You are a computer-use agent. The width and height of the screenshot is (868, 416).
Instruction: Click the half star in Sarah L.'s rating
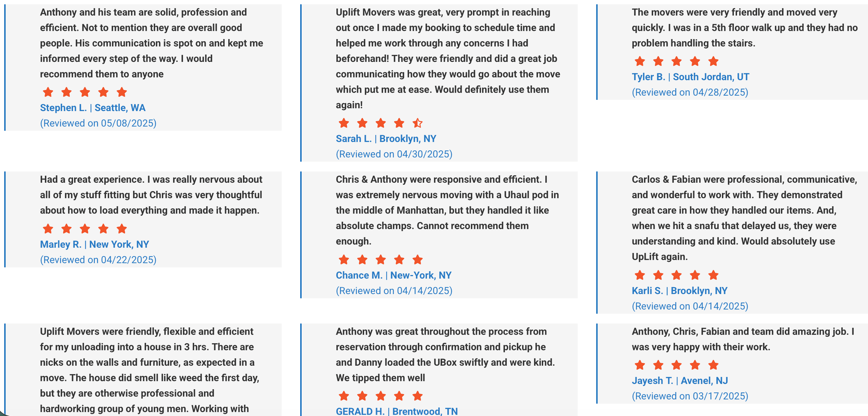pyautogui.click(x=417, y=123)
